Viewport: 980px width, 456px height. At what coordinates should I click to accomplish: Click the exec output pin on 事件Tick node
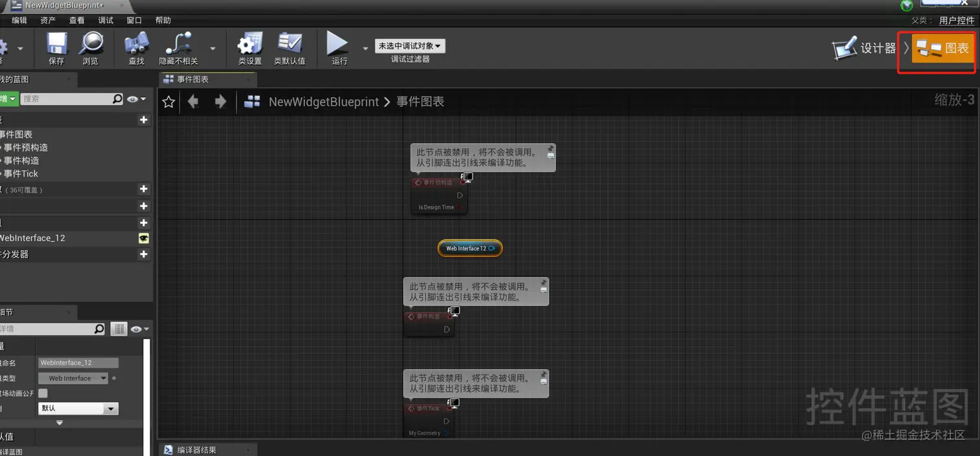(447, 421)
